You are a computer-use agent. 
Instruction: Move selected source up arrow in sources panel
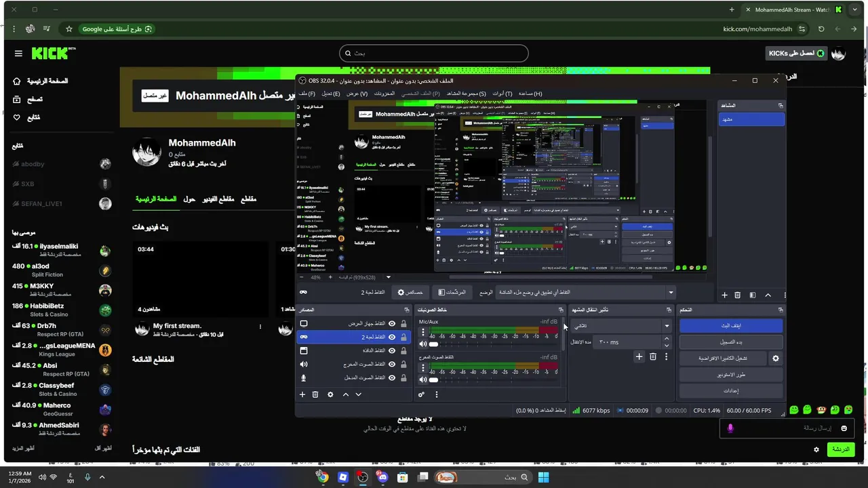pyautogui.click(x=345, y=394)
